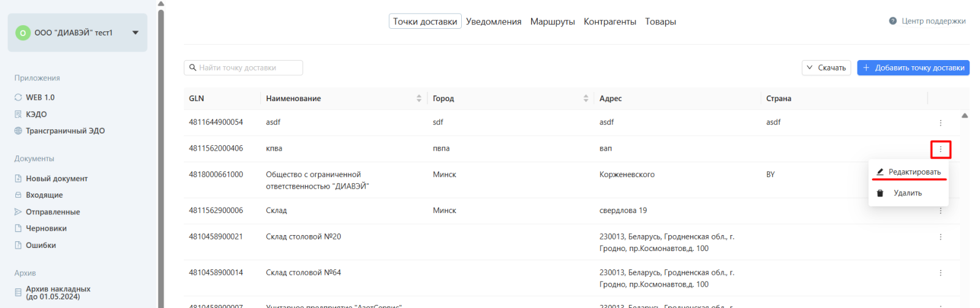Choose Удалить in the context menu
The image size is (980, 308).
[x=907, y=193]
